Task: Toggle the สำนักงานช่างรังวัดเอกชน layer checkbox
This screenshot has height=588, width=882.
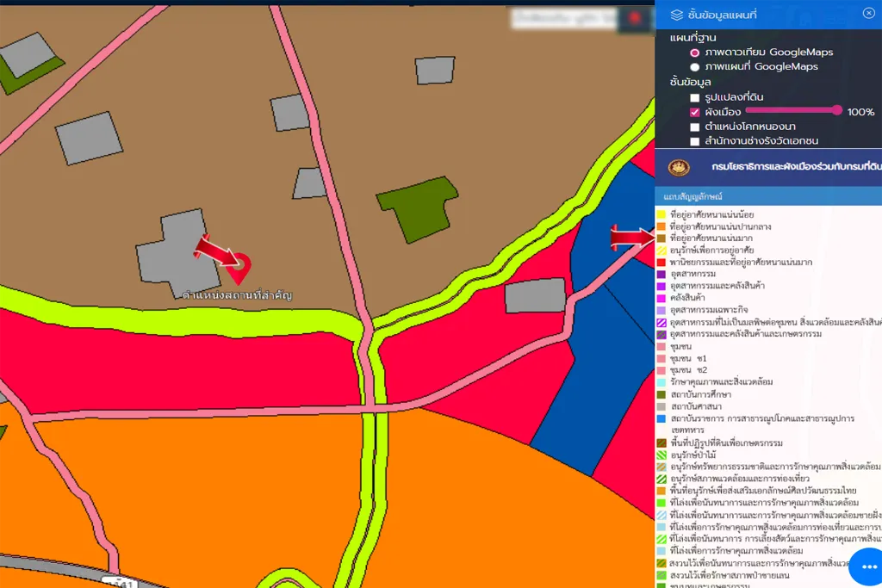Action: click(694, 141)
